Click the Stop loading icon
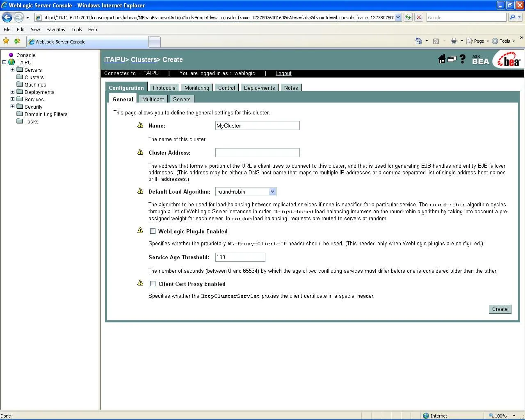The image size is (525, 420). point(419,17)
